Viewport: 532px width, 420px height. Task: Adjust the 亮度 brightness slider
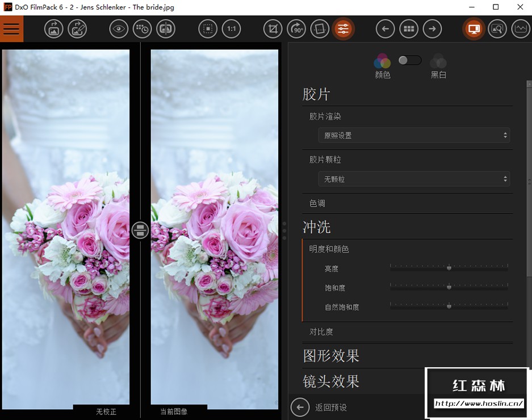click(449, 267)
